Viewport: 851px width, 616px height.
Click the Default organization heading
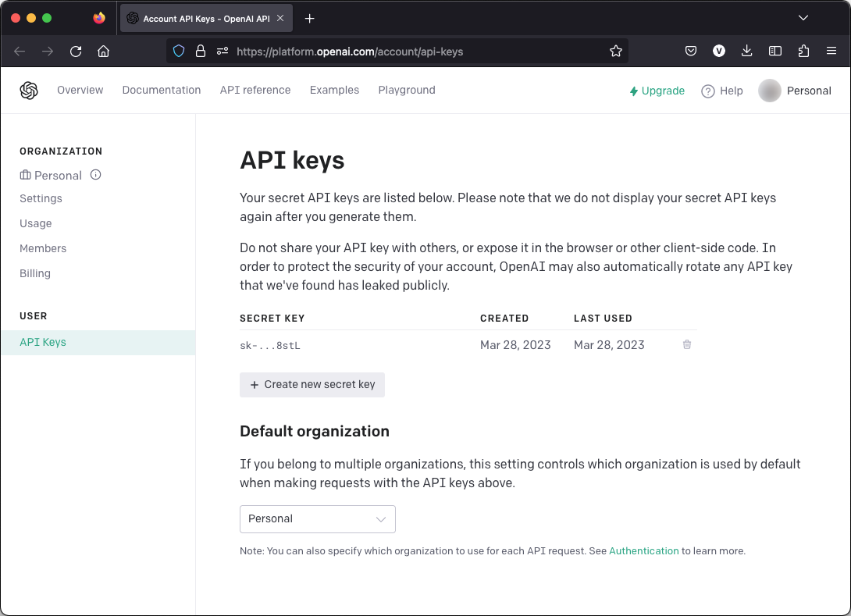[x=314, y=432]
